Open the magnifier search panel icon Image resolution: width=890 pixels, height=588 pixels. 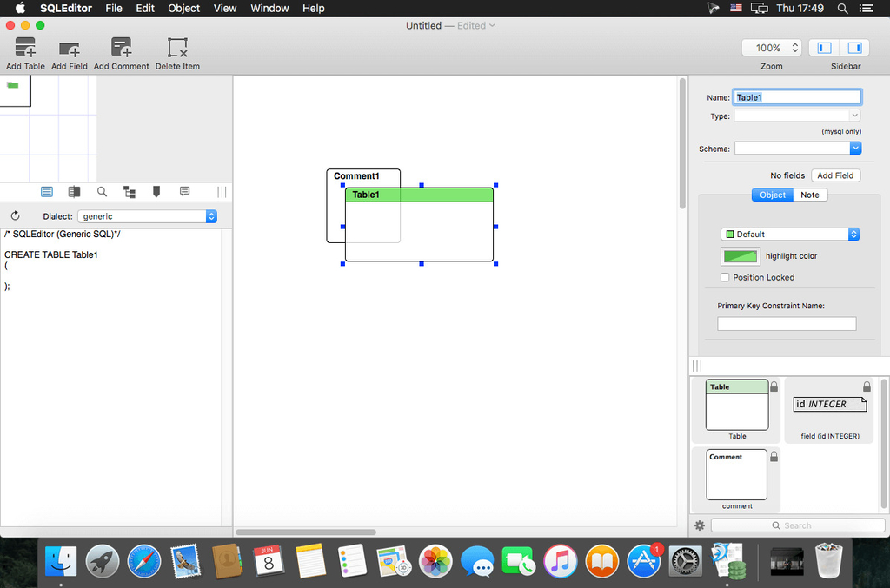click(102, 192)
